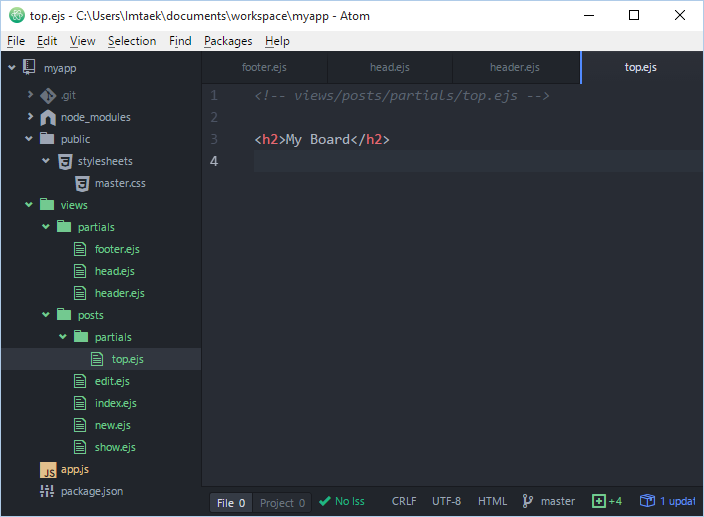The width and height of the screenshot is (704, 517).
Task: Click line number 1 in gutter
Action: coord(214,95)
